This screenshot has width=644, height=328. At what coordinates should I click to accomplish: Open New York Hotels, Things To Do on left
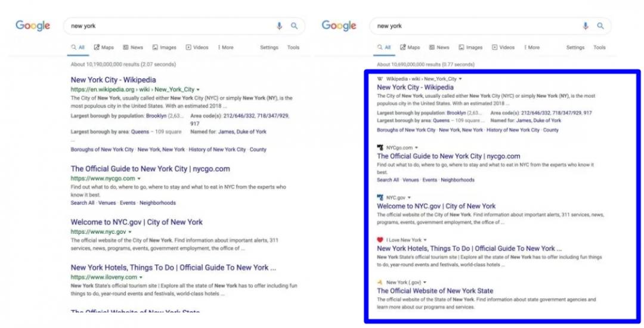(174, 268)
